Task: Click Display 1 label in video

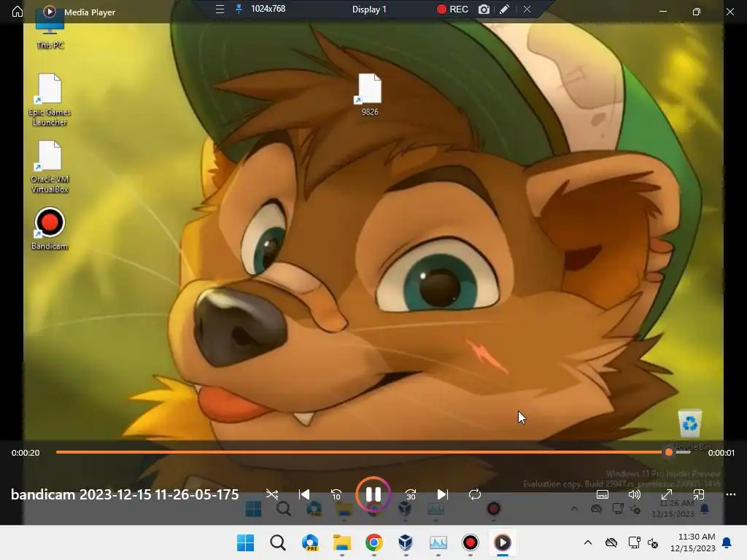Action: coord(369,9)
